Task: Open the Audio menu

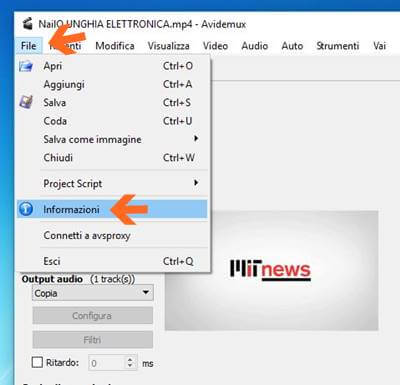Action: (255, 46)
